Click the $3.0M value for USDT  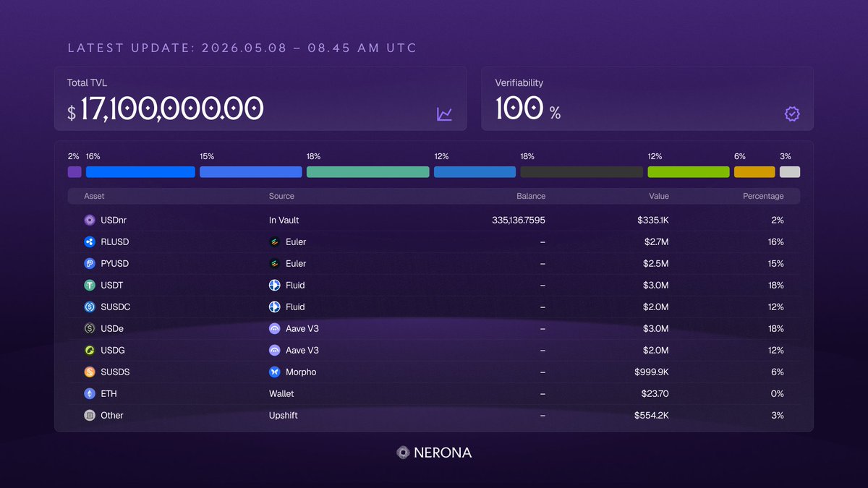point(656,285)
